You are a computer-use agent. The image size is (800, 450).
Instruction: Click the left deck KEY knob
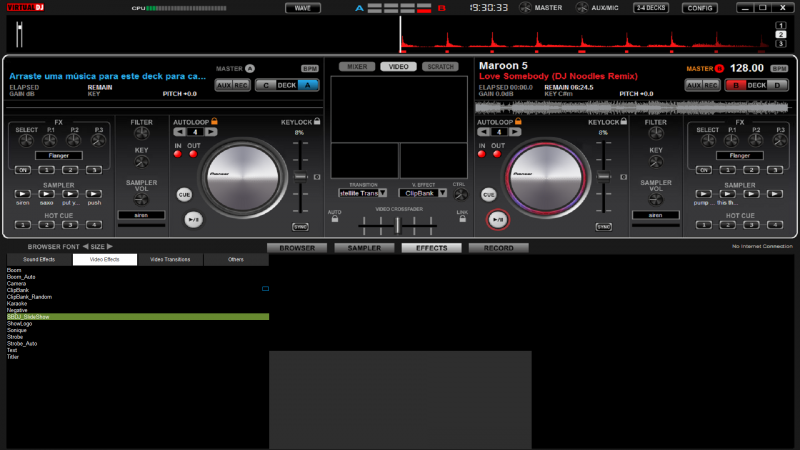[141, 162]
